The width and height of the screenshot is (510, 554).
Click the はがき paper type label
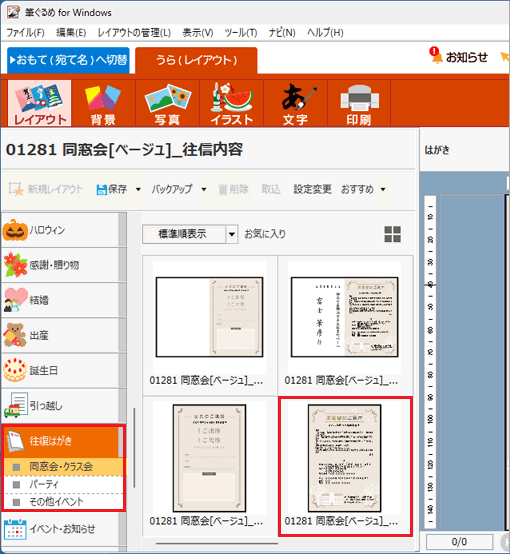tap(437, 150)
